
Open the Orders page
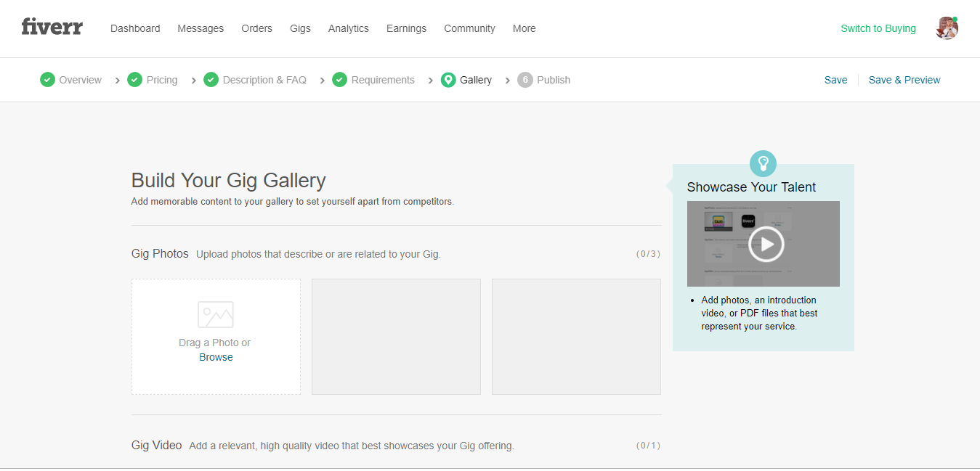pyautogui.click(x=256, y=28)
